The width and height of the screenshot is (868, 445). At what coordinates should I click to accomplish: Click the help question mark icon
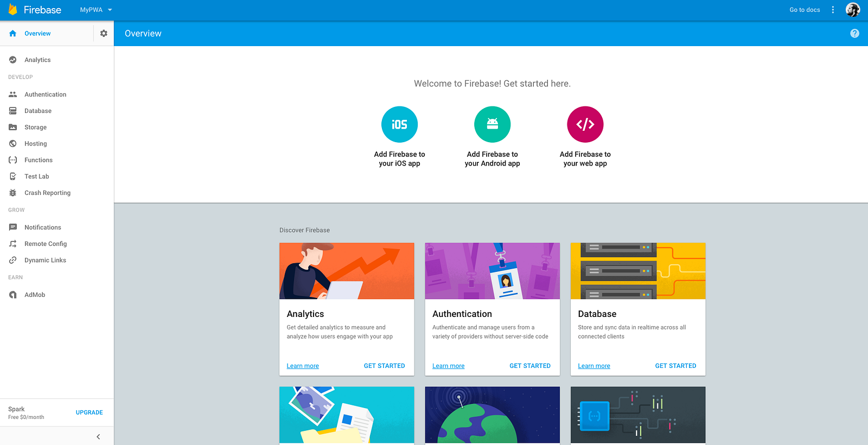tap(854, 34)
